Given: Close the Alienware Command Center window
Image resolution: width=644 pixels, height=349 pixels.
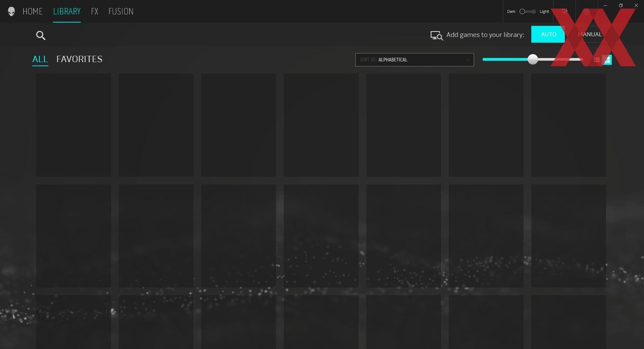Looking at the screenshot, I should point(636,6).
